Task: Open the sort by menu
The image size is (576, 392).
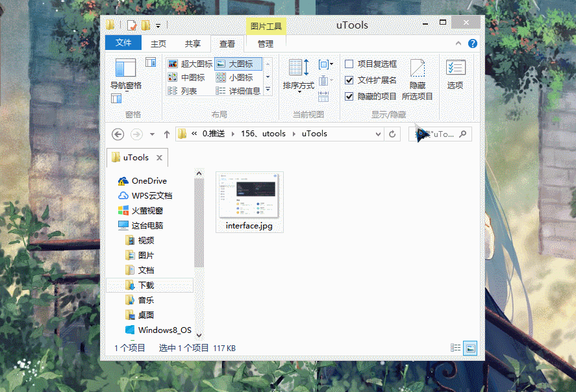Action: pos(298,75)
